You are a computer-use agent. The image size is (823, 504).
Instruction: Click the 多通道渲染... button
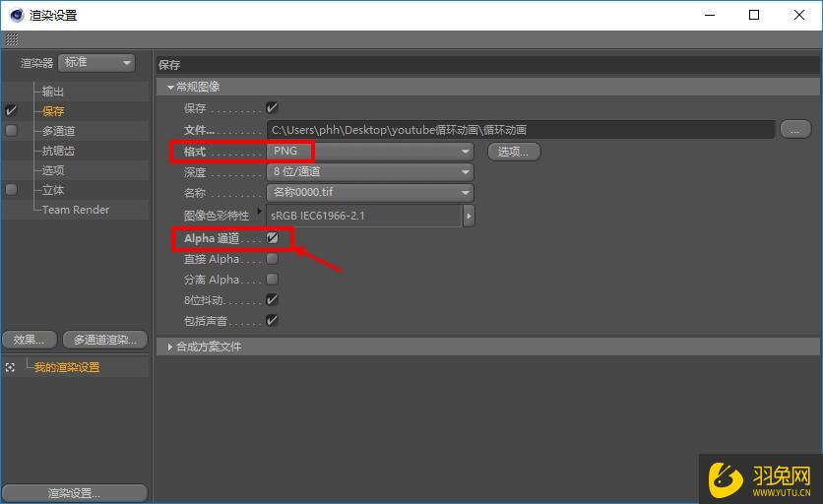pyautogui.click(x=105, y=340)
